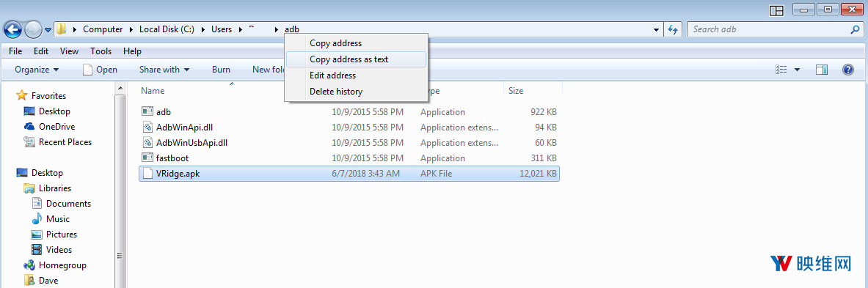868x288 pixels.
Task: Open the Tools menu
Action: click(x=101, y=51)
